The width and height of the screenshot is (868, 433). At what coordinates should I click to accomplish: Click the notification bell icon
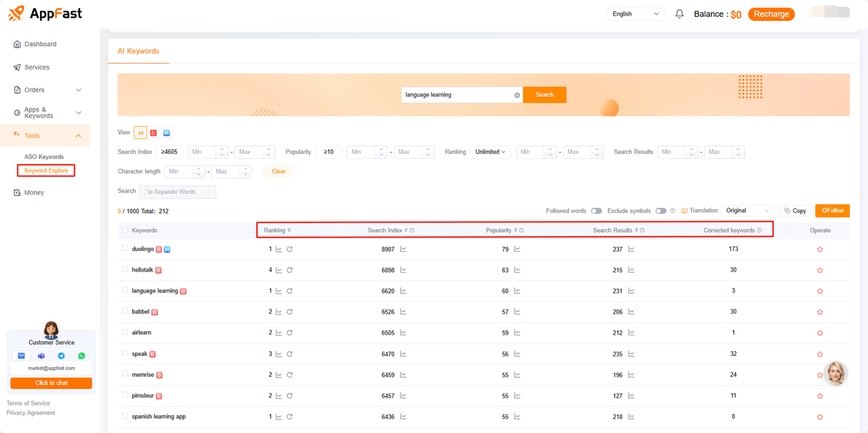tap(679, 14)
